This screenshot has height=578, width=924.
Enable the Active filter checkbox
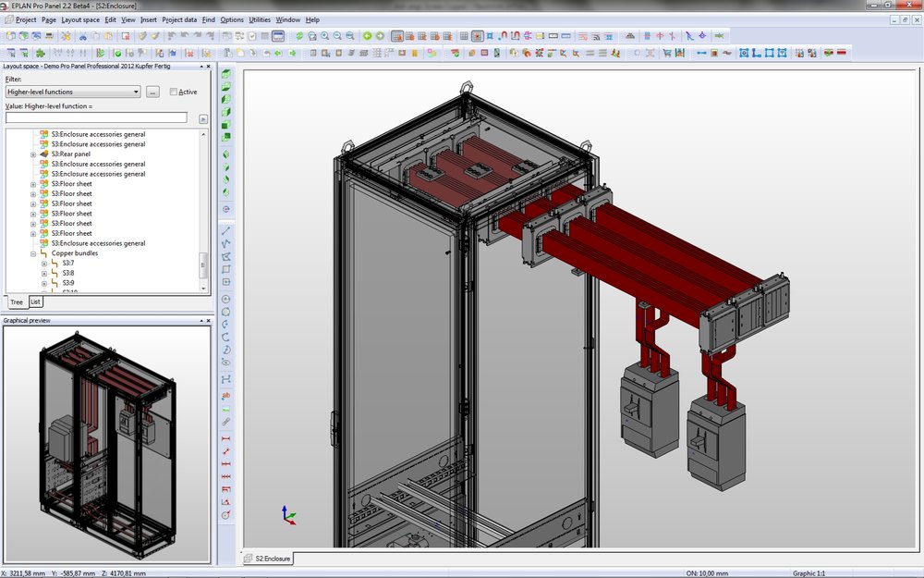[174, 92]
